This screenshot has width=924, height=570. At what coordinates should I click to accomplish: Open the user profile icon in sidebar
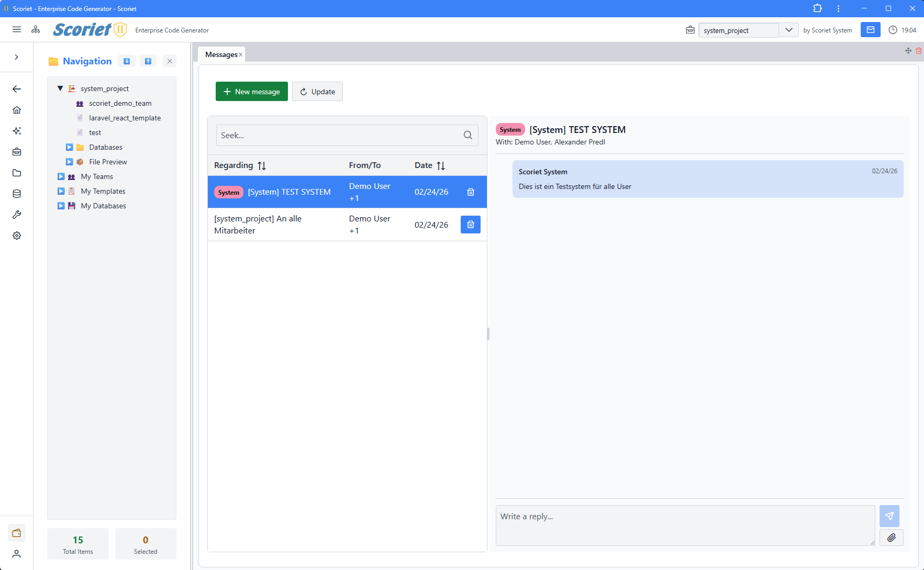(17, 554)
